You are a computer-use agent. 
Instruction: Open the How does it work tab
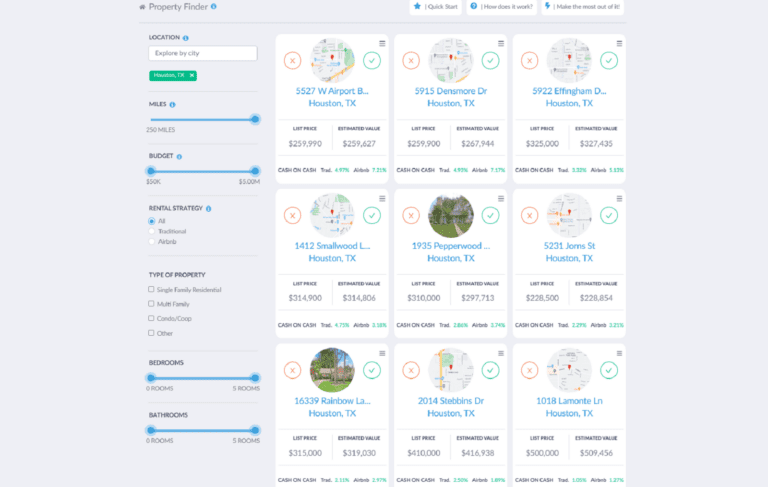501,7
